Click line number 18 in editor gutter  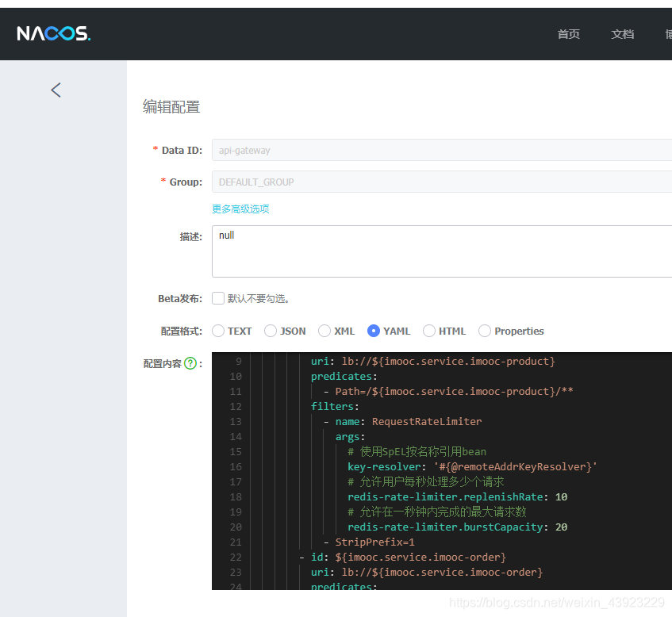tap(236, 496)
